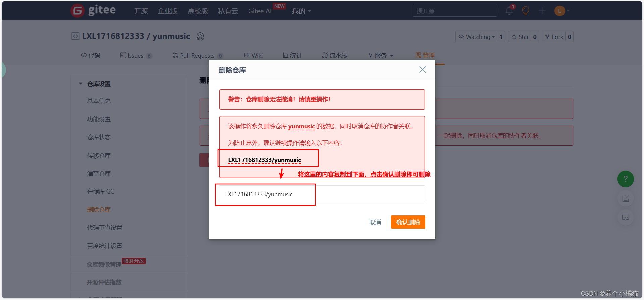Open the 高校版 nav item

pyautogui.click(x=198, y=11)
